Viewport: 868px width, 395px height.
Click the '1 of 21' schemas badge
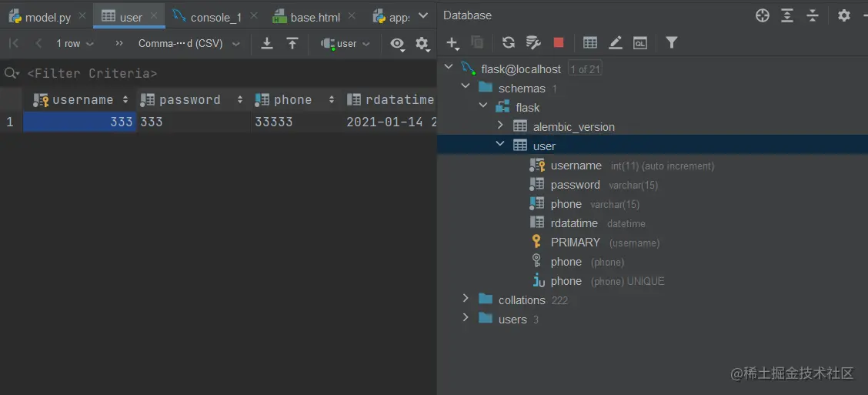coord(585,69)
